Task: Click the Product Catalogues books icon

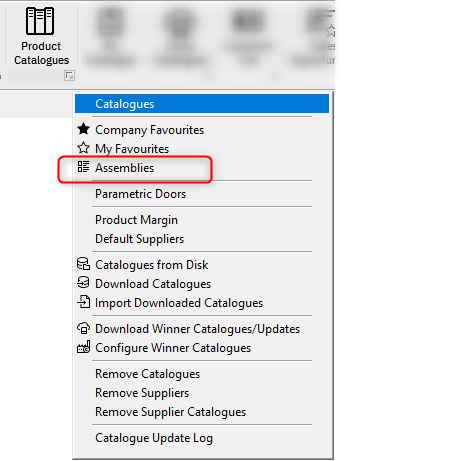Action: click(40, 21)
